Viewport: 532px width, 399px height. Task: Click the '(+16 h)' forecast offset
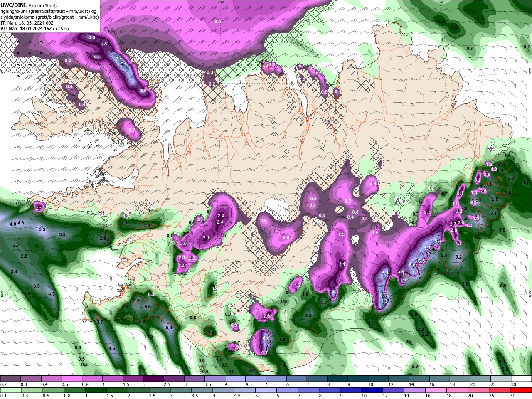61,29
